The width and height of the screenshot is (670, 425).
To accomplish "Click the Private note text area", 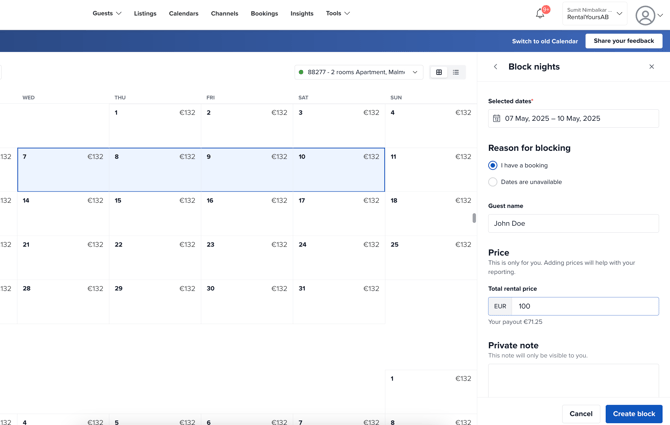I will pyautogui.click(x=573, y=380).
